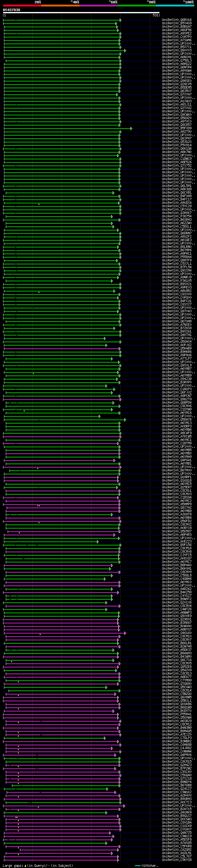Select the UniRef100_Q75DL3 label
Image resolution: width=197 pixels, height=868 pixels.
(x=177, y=61)
